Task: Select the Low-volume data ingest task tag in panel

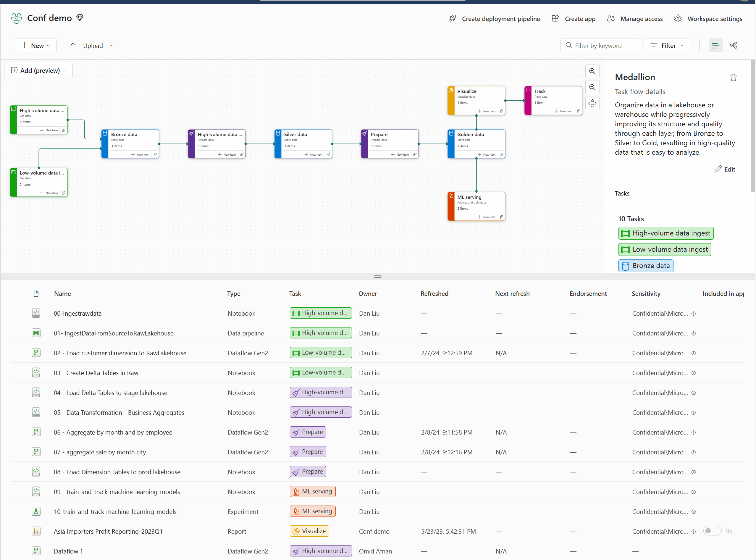Action: pyautogui.click(x=665, y=249)
